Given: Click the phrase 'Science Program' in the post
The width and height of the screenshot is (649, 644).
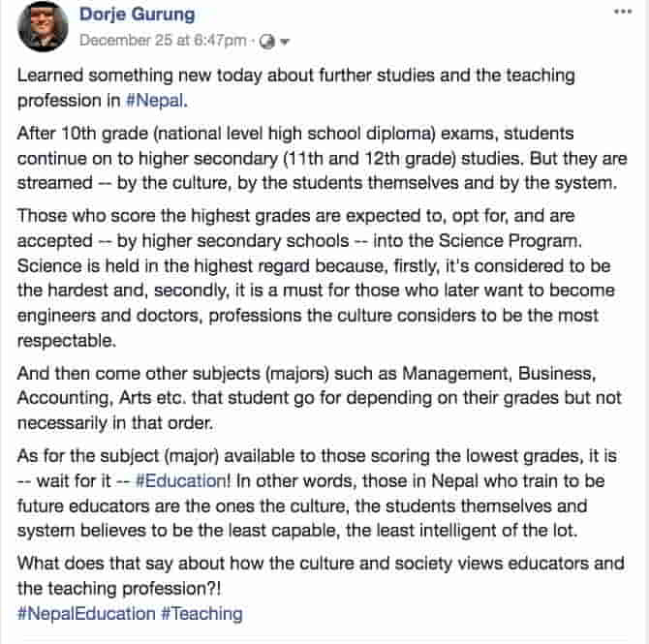Looking at the screenshot, I should coord(510,241).
